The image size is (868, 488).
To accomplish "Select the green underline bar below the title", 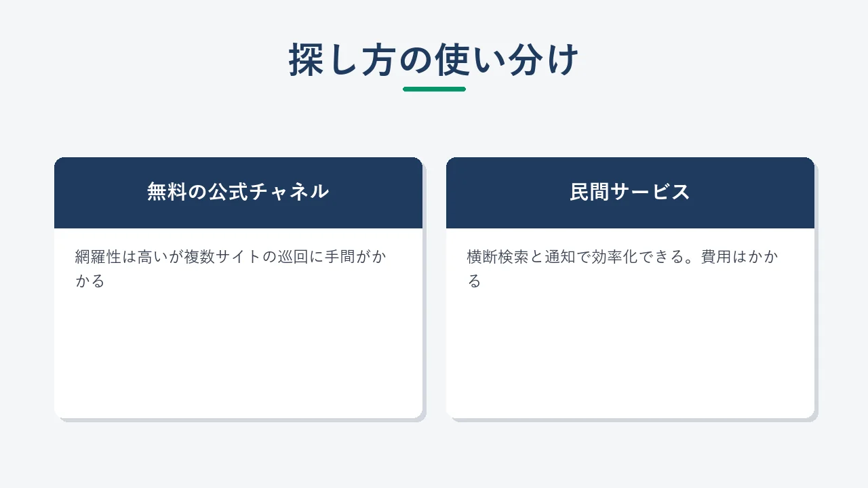I will [434, 89].
